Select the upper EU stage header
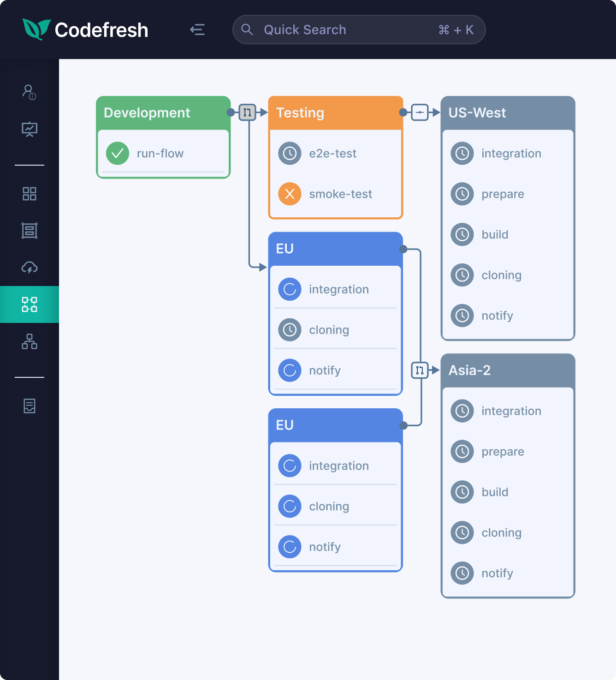 click(336, 249)
